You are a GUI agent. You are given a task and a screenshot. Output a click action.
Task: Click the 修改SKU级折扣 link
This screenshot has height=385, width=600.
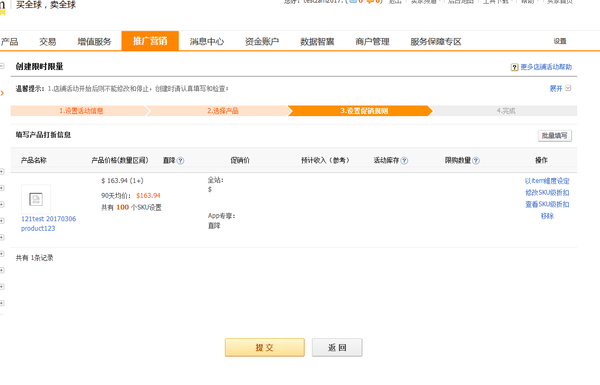coord(547,192)
